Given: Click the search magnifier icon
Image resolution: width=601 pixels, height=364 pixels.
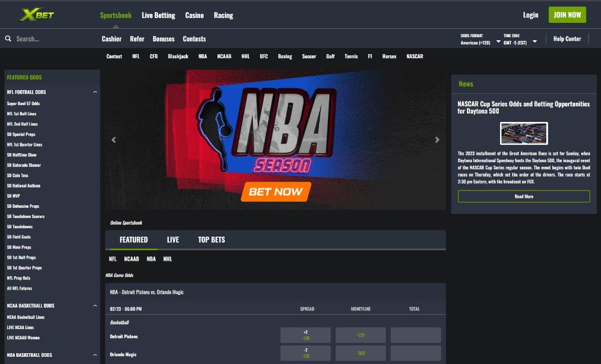Looking at the screenshot, I should (x=8, y=38).
